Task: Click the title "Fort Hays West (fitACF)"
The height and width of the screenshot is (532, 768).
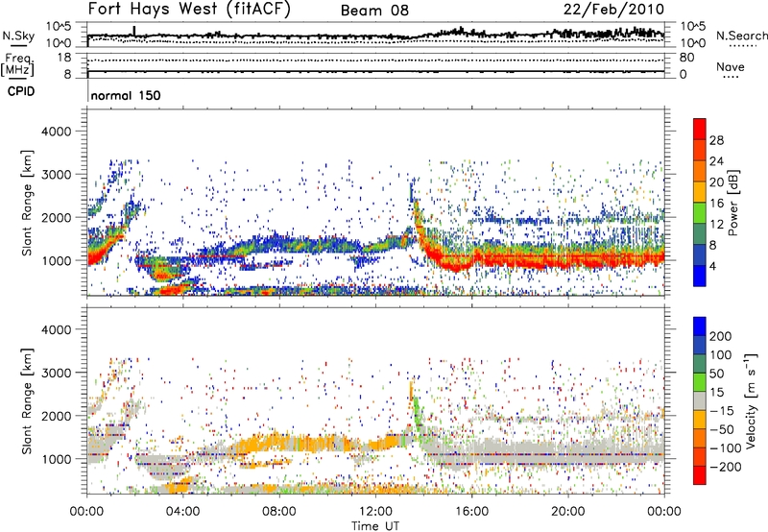Action: click(x=189, y=9)
